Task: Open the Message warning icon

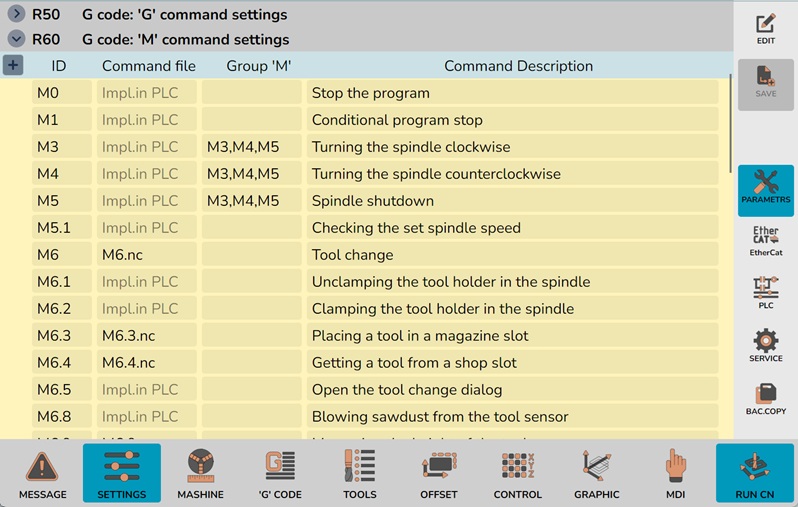Action: pos(42,474)
